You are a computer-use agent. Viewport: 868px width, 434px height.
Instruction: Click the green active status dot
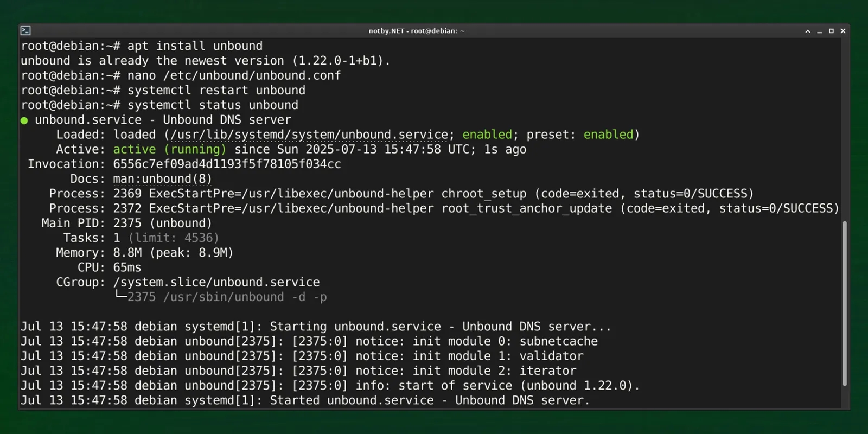pyautogui.click(x=24, y=120)
